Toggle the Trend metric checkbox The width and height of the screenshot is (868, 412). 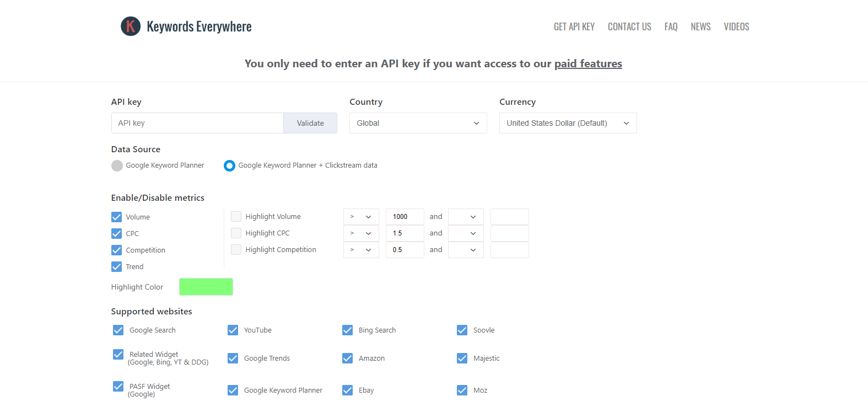pyautogui.click(x=116, y=266)
